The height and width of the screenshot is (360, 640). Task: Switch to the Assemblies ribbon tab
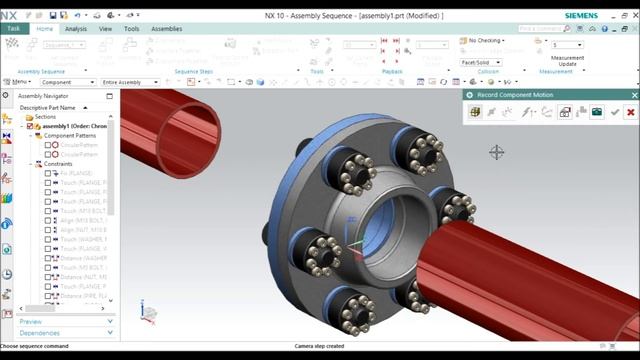[167, 29]
